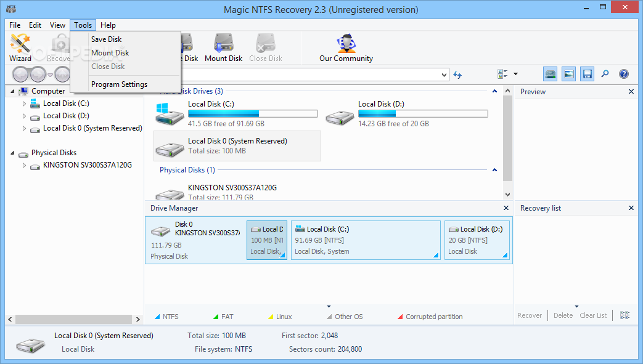Click inside the address path field
The height and width of the screenshot is (364, 643).
click(309, 75)
